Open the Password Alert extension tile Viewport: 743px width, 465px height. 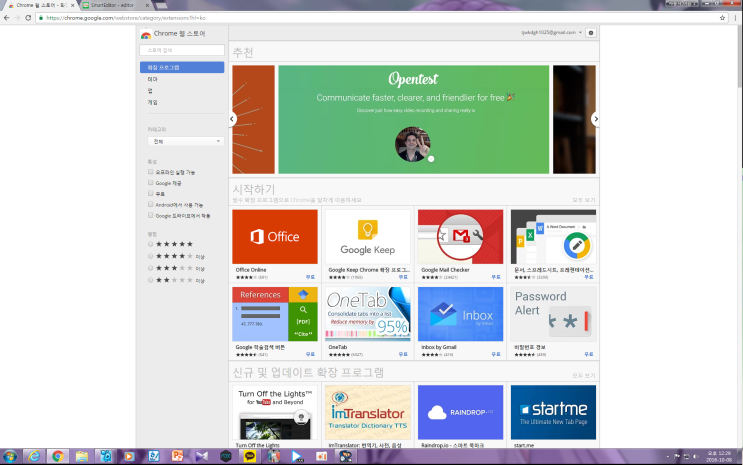click(553, 322)
